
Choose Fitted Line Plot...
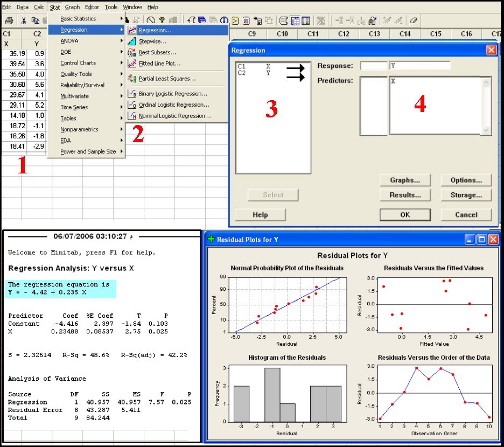178,64
